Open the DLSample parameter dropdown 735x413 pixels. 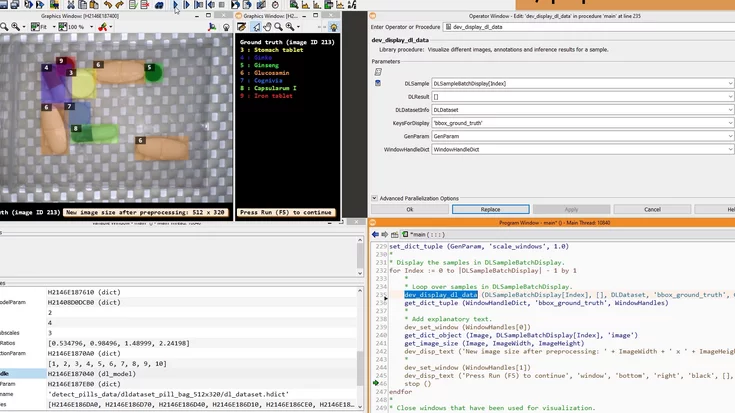[x=730, y=84]
